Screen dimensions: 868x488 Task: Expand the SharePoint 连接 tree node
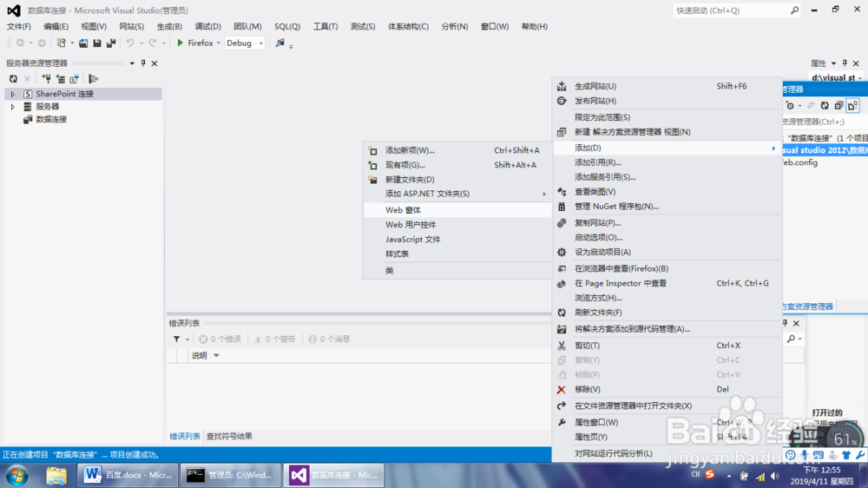[13, 94]
